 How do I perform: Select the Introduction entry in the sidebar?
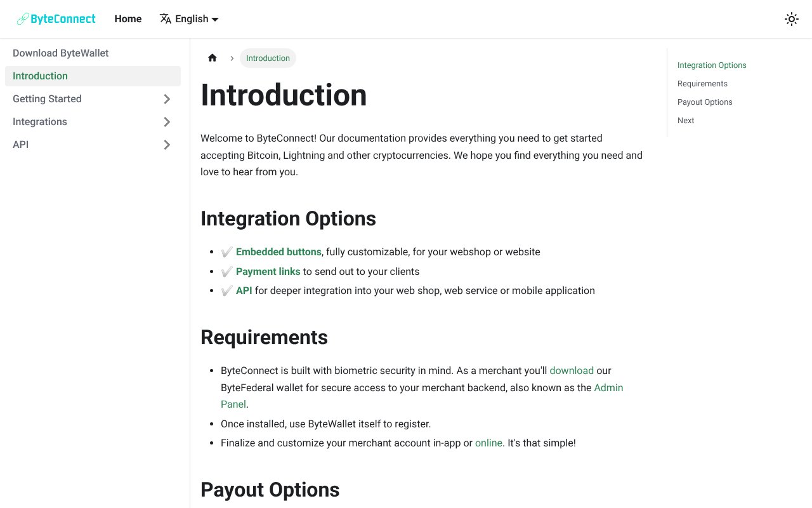pyautogui.click(x=40, y=76)
